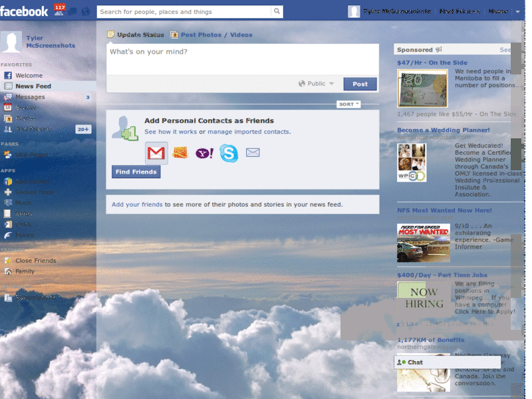This screenshot has width=532, height=399.
Task: Open 1,177KM of Benefits ad link
Action: [x=430, y=340]
